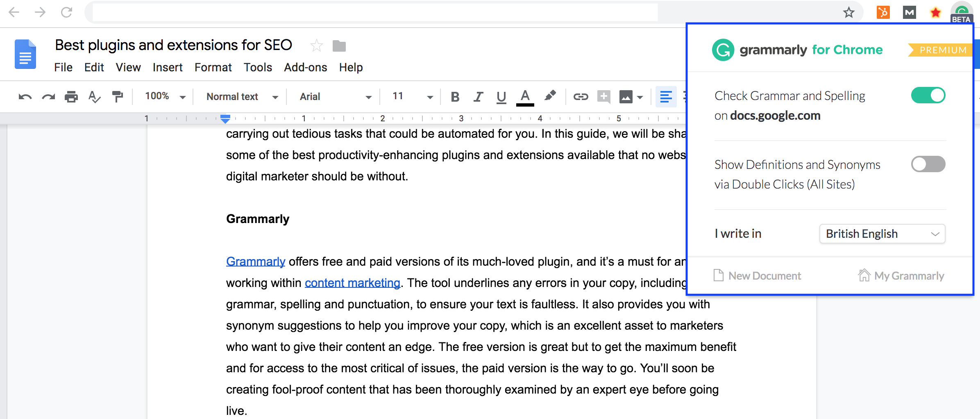Reload the page with the refresh icon
980x419 pixels.
(66, 12)
